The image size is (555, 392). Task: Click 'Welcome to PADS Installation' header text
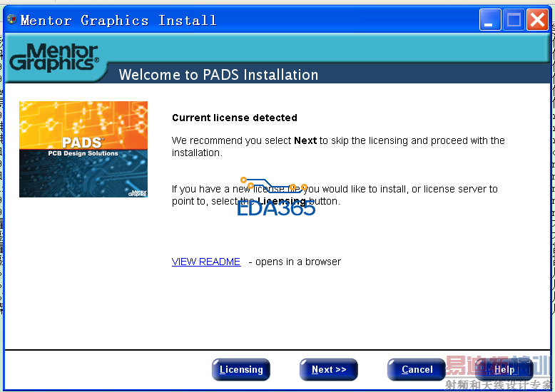click(218, 75)
